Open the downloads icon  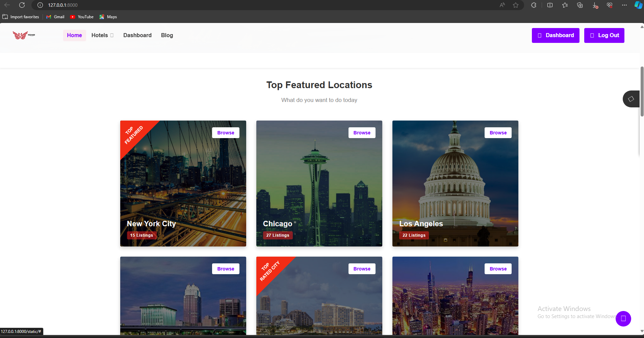tap(595, 5)
